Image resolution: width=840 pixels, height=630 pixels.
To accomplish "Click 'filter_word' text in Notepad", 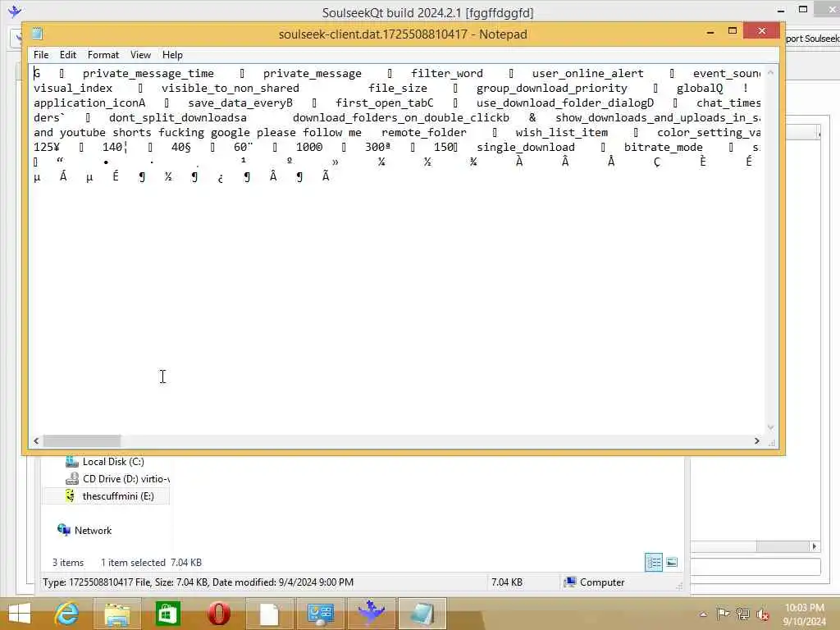I will click(447, 73).
